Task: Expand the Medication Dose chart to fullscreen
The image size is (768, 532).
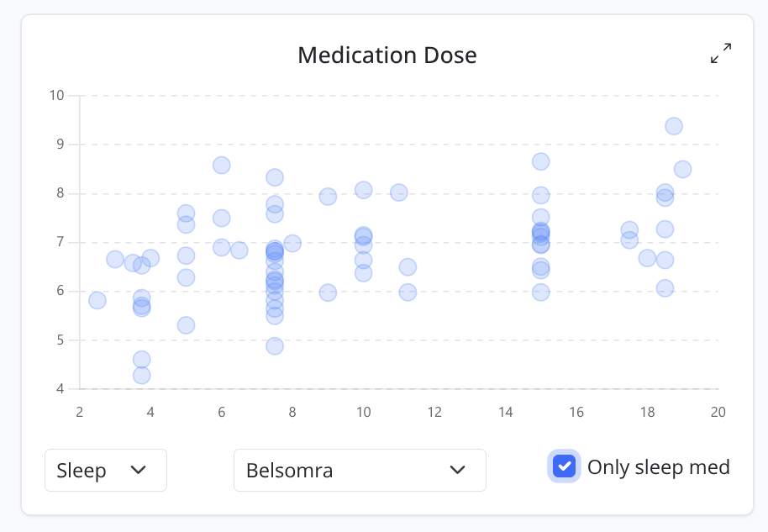Action: pos(721,54)
